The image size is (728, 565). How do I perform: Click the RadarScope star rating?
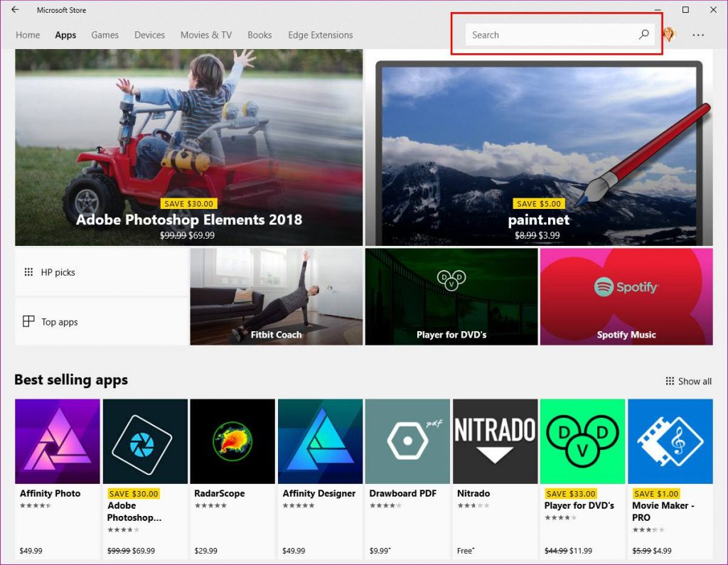click(x=210, y=505)
